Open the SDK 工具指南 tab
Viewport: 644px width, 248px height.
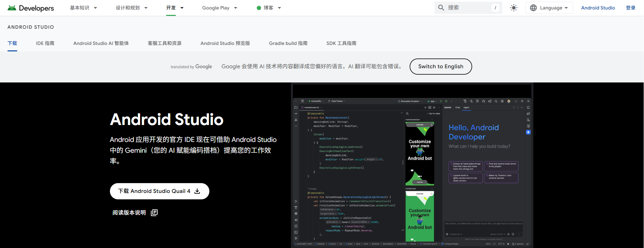(x=341, y=43)
